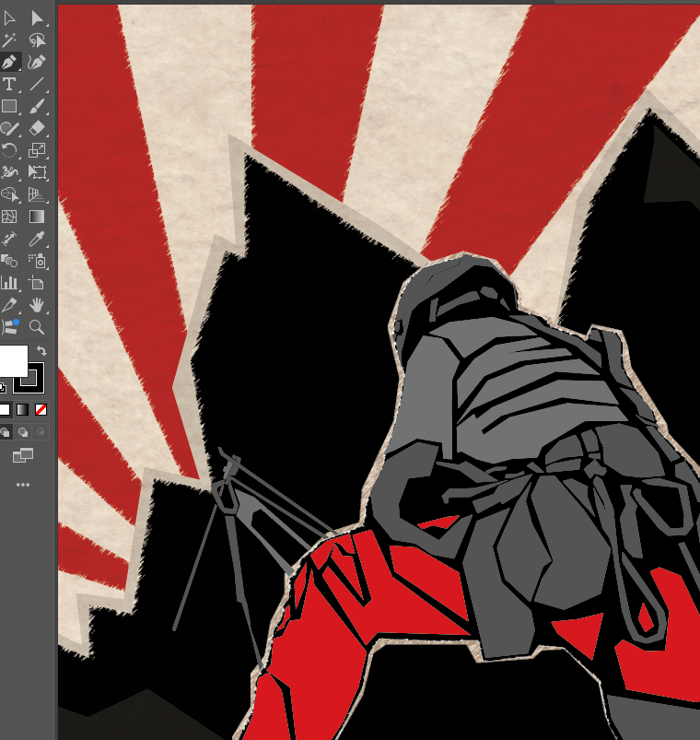Activate the Gradient tool
700x740 pixels.
click(x=37, y=217)
